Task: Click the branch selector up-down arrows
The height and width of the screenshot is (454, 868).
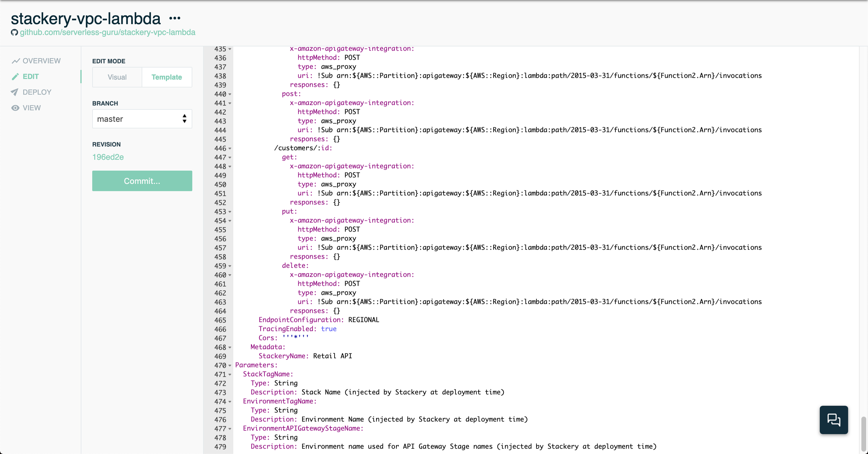Action: click(x=184, y=119)
